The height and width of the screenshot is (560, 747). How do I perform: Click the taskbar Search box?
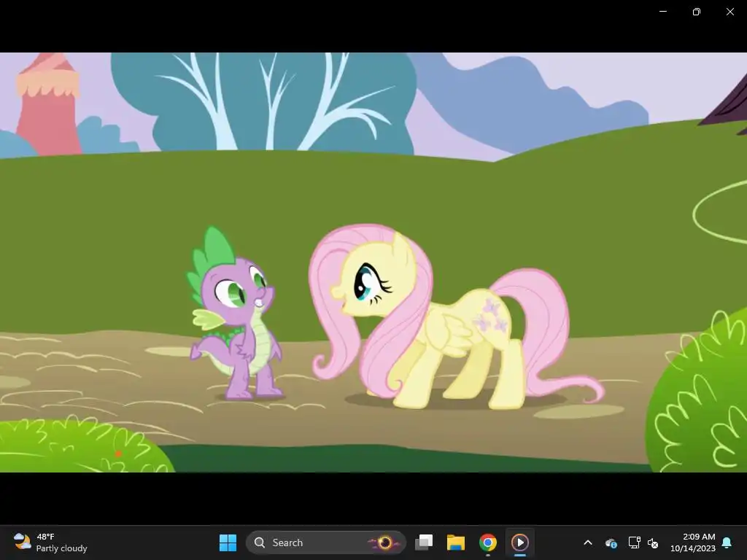coord(326,542)
